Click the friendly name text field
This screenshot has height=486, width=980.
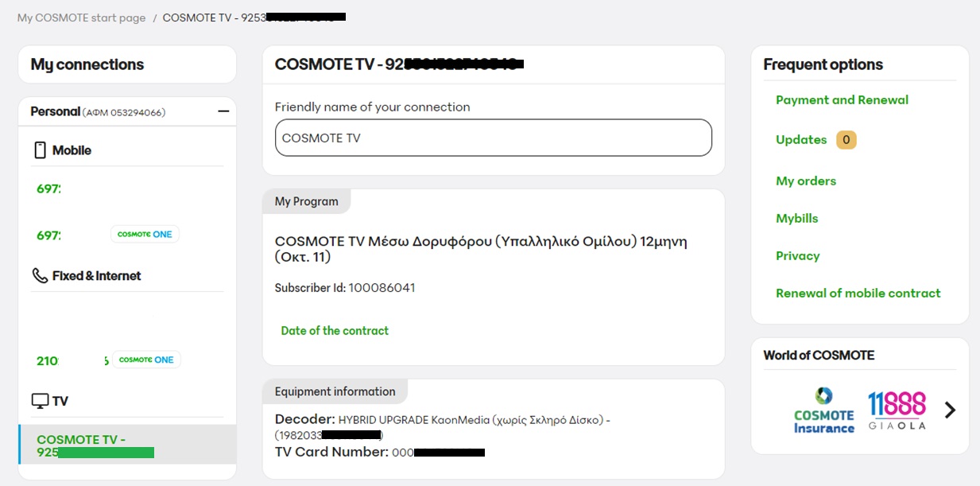pos(493,138)
